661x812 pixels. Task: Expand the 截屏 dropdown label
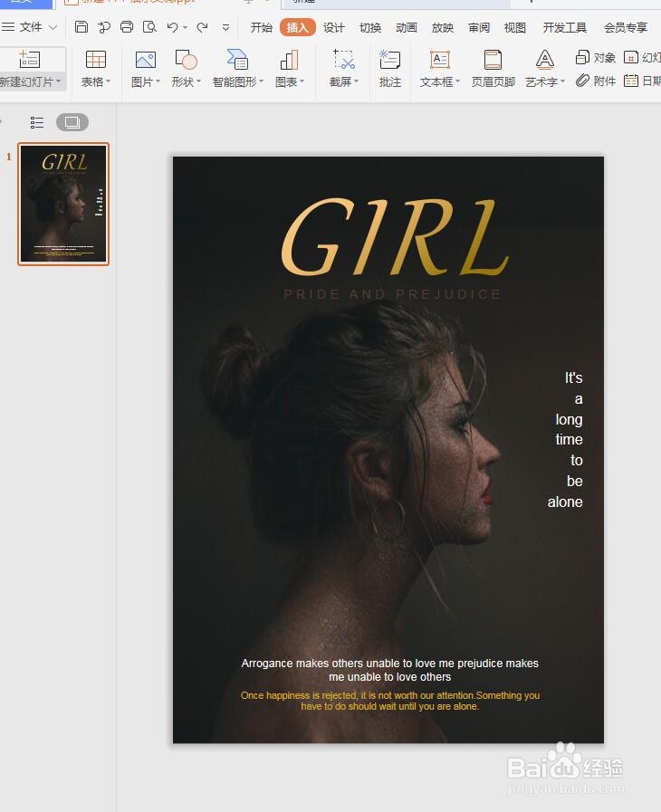344,81
